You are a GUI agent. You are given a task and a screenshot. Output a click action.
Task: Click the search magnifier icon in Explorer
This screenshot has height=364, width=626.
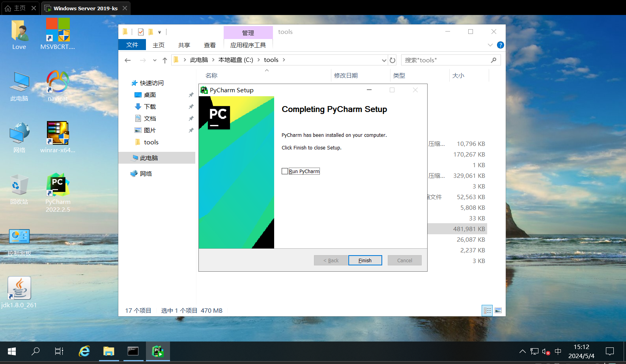point(493,60)
